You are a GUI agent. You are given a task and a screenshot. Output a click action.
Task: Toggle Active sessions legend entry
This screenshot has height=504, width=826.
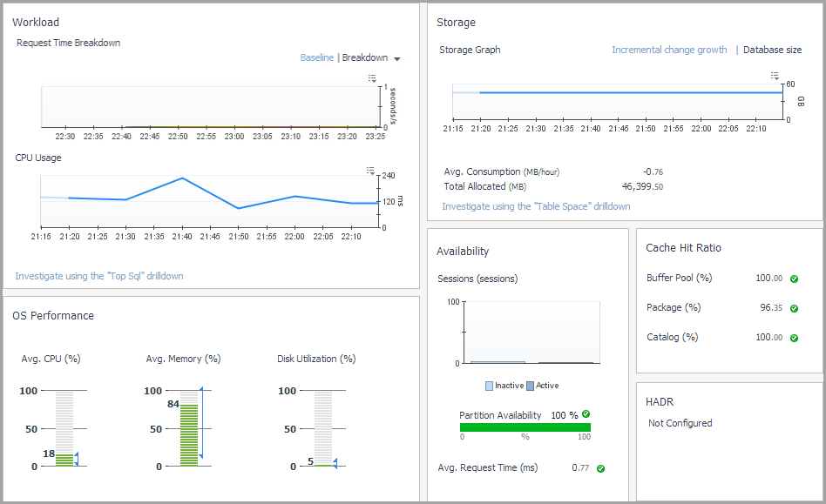pyautogui.click(x=542, y=386)
